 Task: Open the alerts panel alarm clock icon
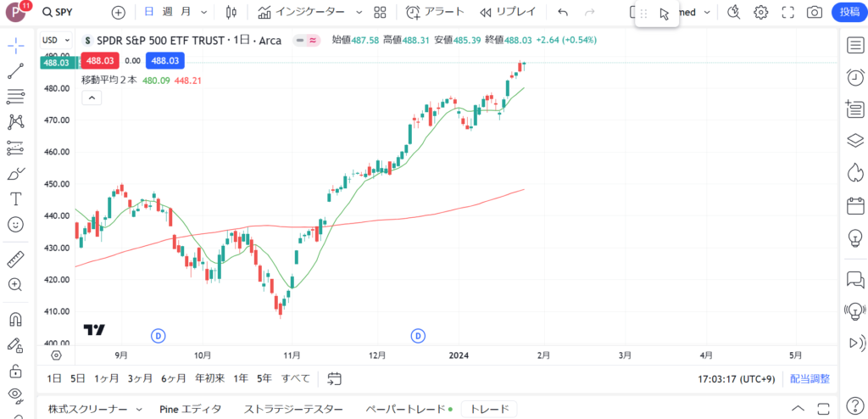coord(854,77)
